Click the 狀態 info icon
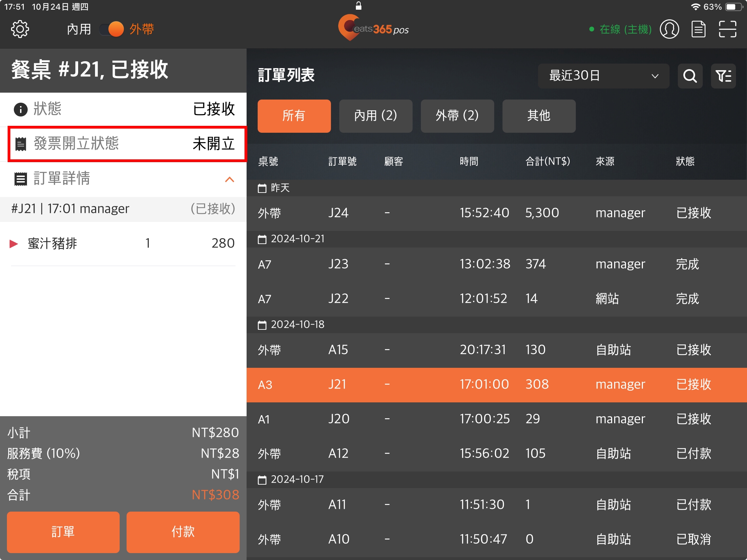The height and width of the screenshot is (560, 747). 20,110
